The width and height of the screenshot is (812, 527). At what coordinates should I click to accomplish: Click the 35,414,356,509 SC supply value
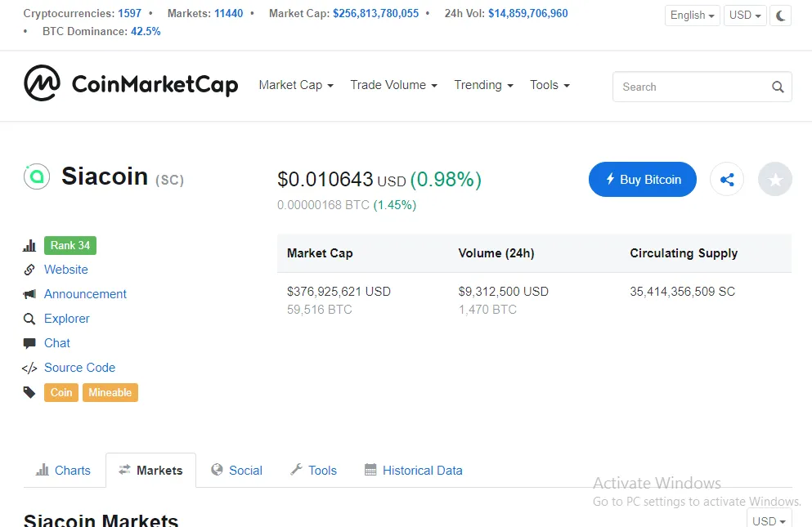[x=683, y=292]
